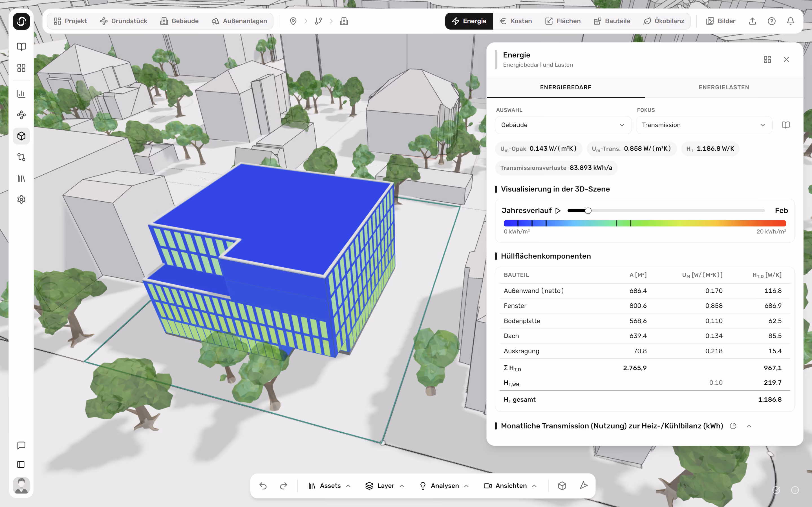Screen dimensions: 812x507
Task: Open the documentation book icon beside Fokus
Action: pyautogui.click(x=785, y=125)
